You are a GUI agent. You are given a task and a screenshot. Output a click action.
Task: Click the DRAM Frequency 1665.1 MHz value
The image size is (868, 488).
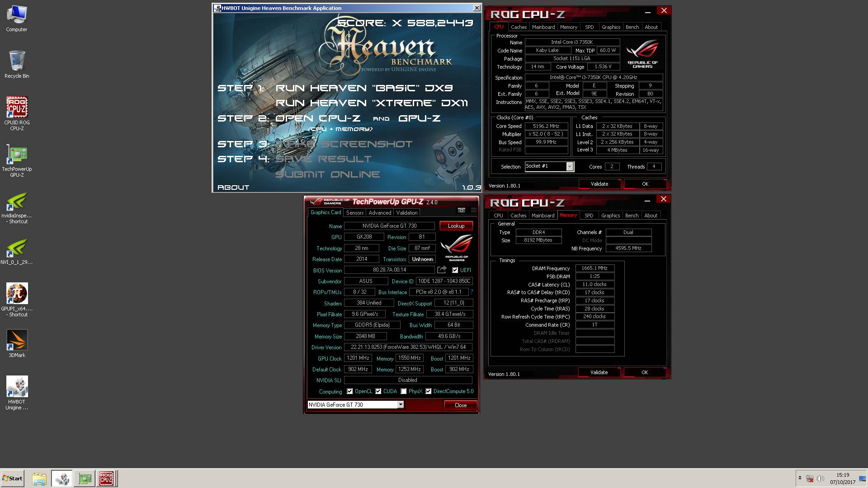(594, 268)
